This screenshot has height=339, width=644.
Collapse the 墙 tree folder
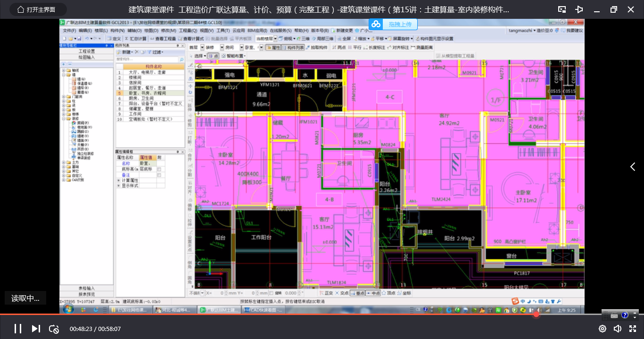64,74
